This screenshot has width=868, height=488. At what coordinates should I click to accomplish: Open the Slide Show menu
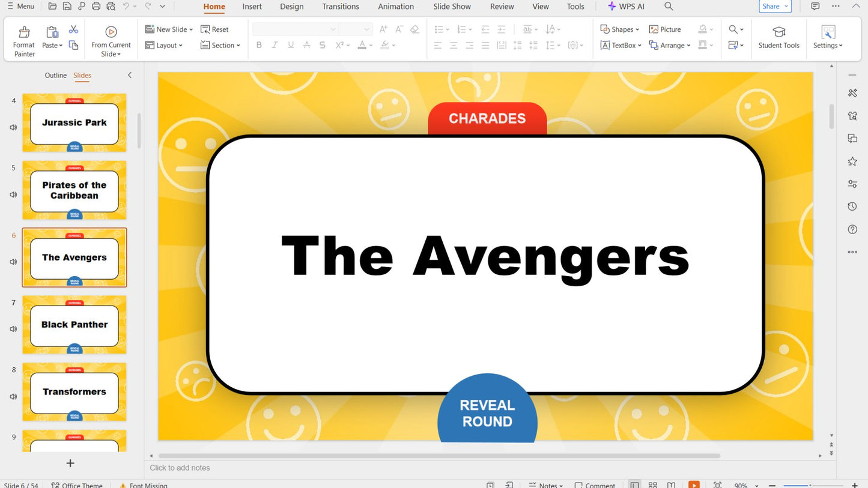[x=452, y=7]
